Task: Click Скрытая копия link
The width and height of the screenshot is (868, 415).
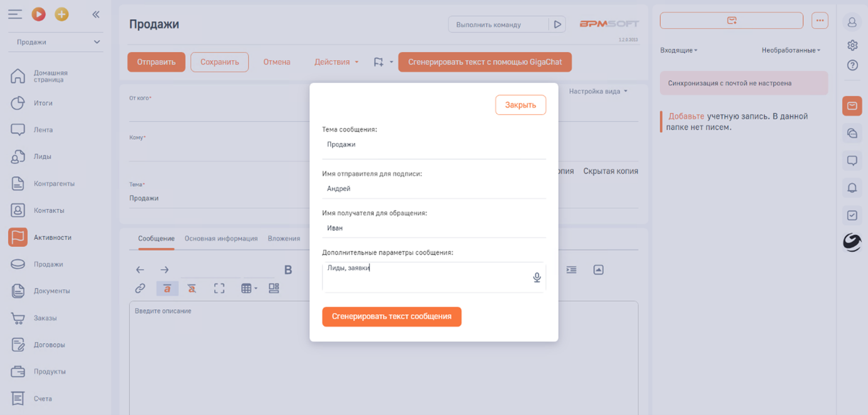Action: (x=611, y=171)
